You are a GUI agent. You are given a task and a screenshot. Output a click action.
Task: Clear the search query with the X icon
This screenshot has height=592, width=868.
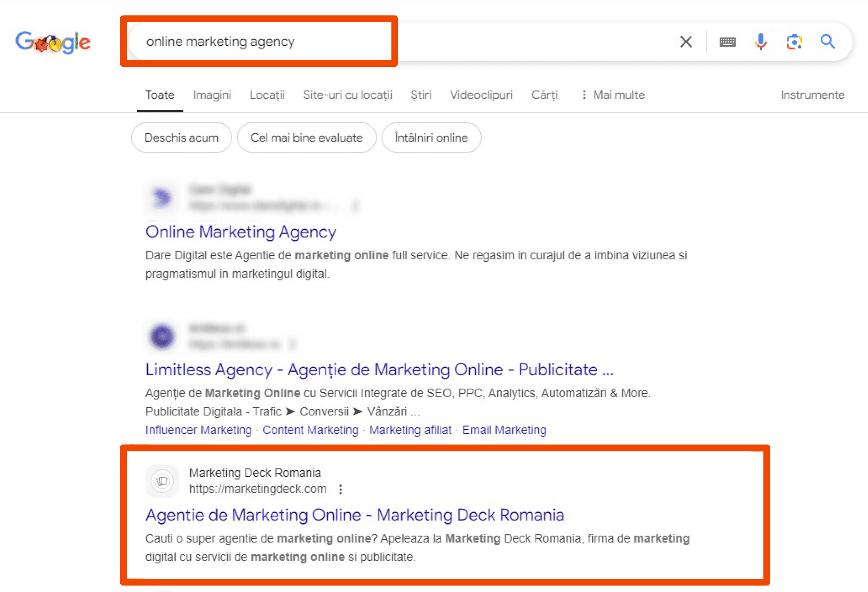pyautogui.click(x=686, y=42)
